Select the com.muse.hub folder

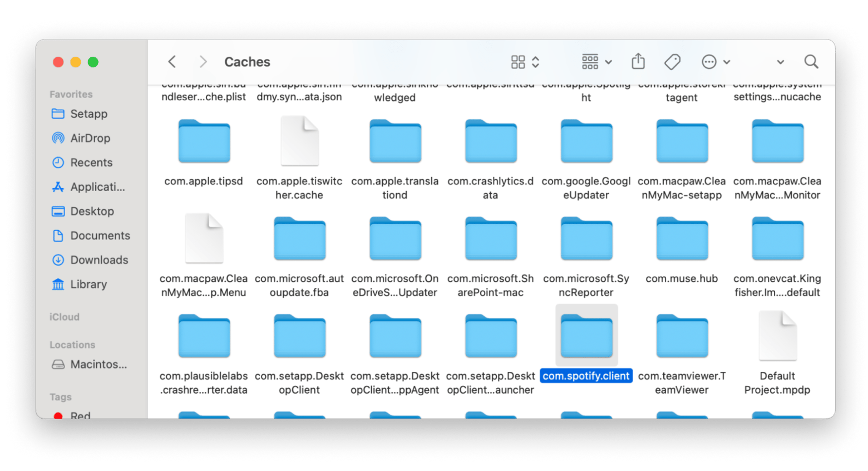tap(682, 240)
